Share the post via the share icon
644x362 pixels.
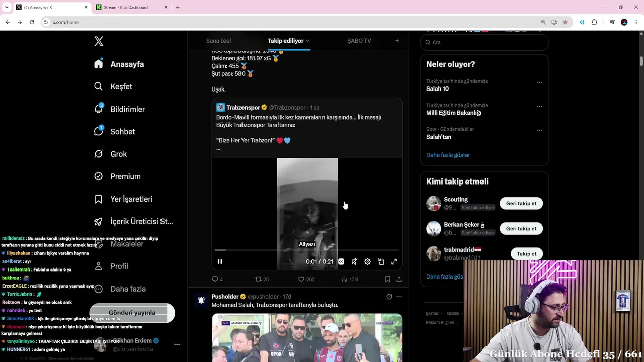399,279
